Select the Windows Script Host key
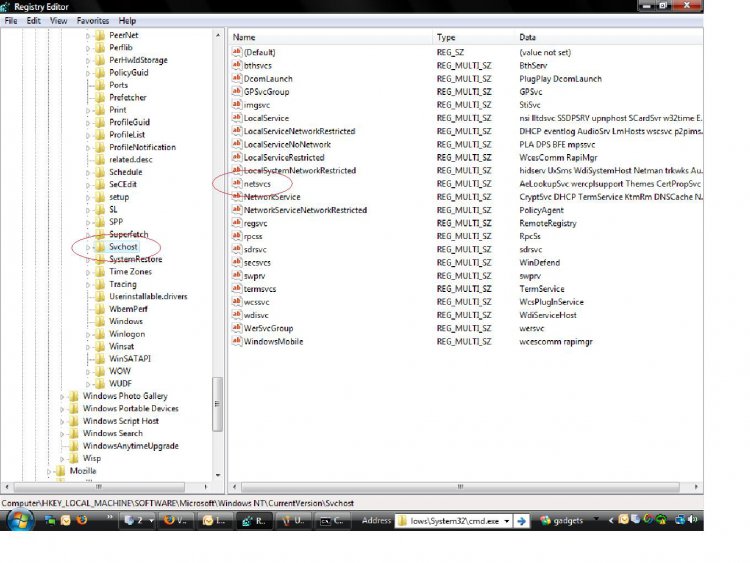Image resolution: width=750 pixels, height=563 pixels. coord(121,421)
